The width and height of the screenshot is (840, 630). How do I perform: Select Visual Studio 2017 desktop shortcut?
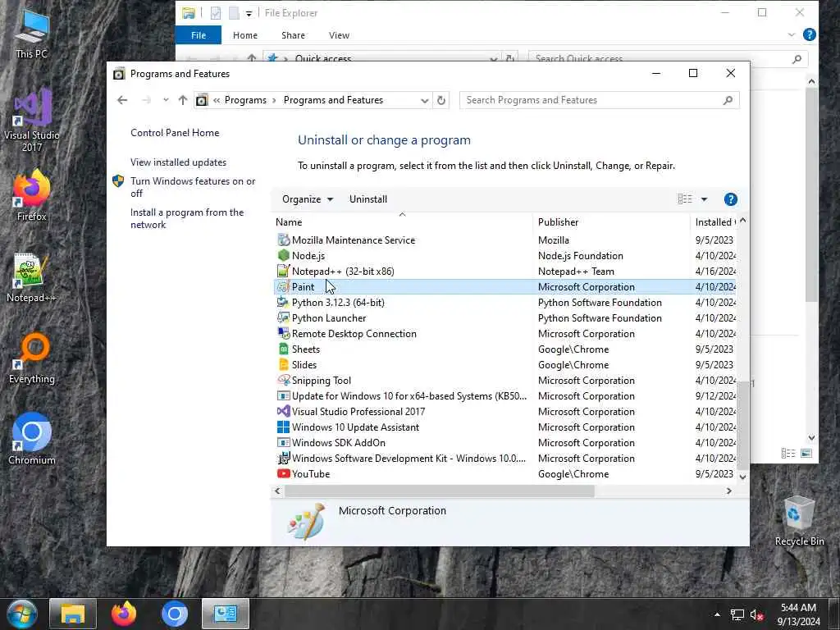pos(32,120)
